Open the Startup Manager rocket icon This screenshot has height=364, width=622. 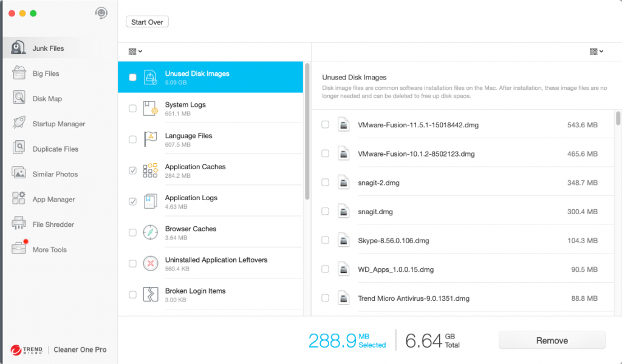pos(19,123)
